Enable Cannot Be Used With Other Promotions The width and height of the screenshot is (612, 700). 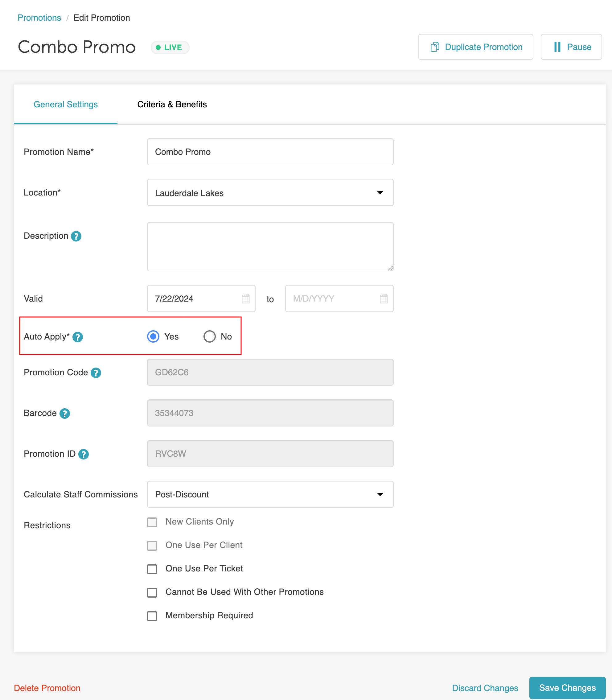pyautogui.click(x=152, y=592)
